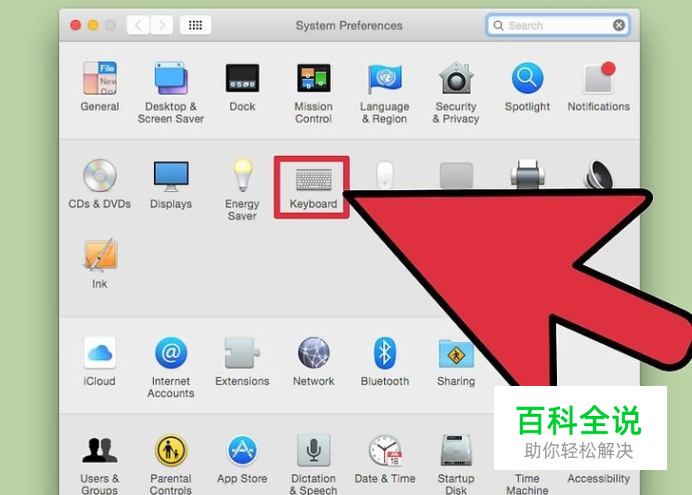Open Parental Controls preferences
Viewport: 692px width, 495px height.
[171, 464]
